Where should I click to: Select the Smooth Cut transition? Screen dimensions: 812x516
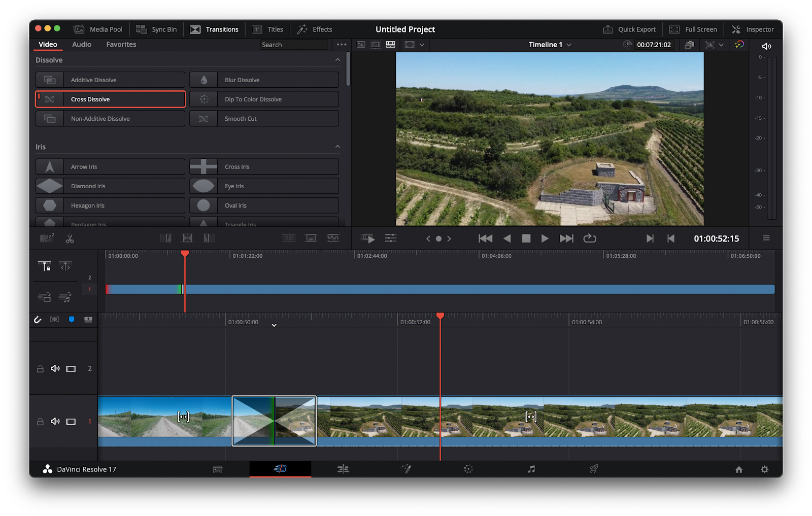tap(264, 119)
